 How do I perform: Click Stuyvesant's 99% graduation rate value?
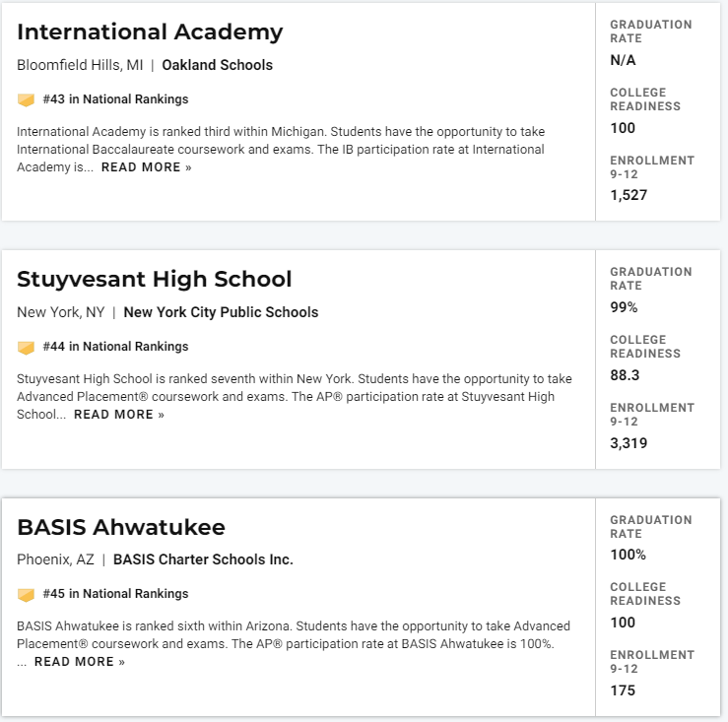tap(624, 307)
